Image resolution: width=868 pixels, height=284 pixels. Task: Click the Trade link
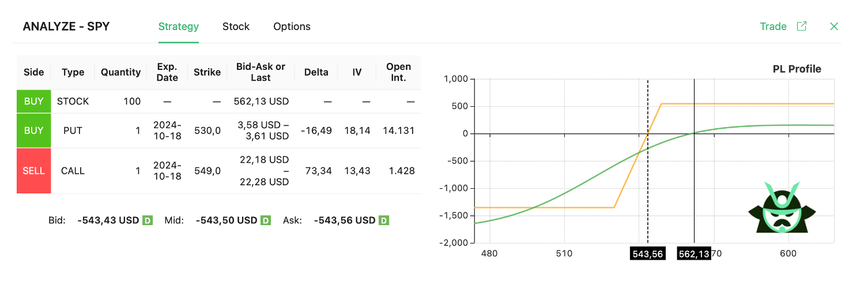pos(773,27)
